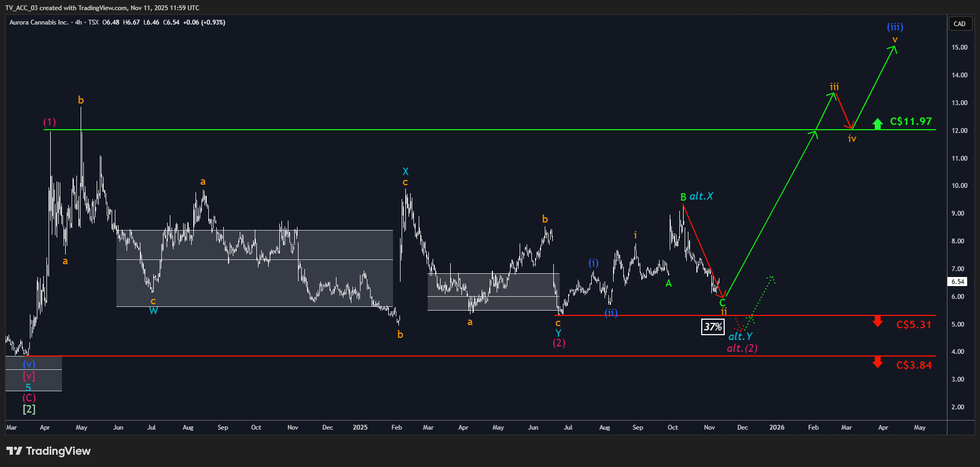Image resolution: width=980 pixels, height=467 pixels.
Task: Click the 12.00 price axis value
Action: (959, 131)
